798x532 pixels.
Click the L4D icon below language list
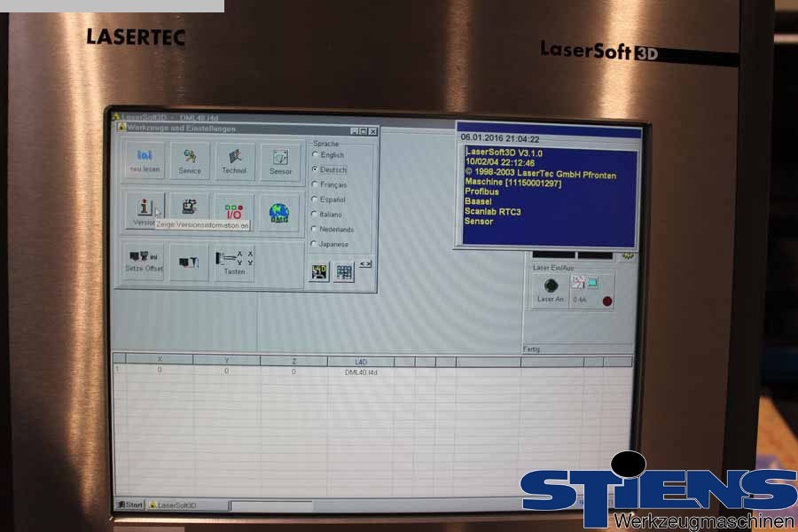(x=318, y=272)
